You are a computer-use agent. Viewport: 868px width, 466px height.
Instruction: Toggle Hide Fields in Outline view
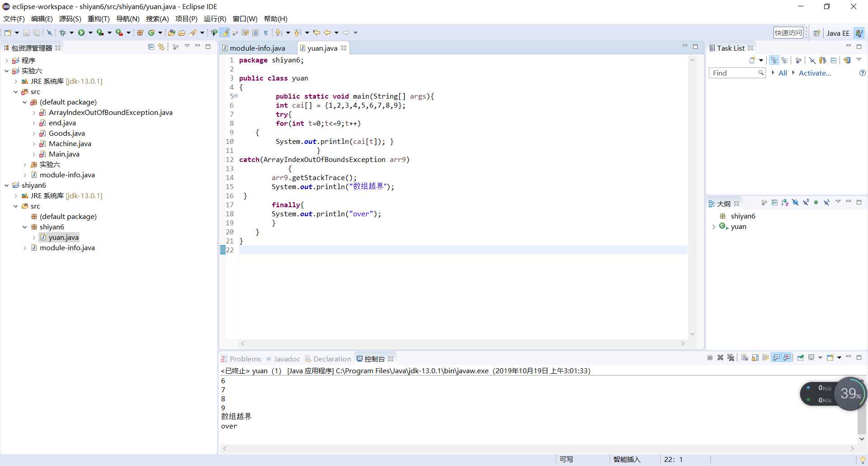[x=796, y=203]
